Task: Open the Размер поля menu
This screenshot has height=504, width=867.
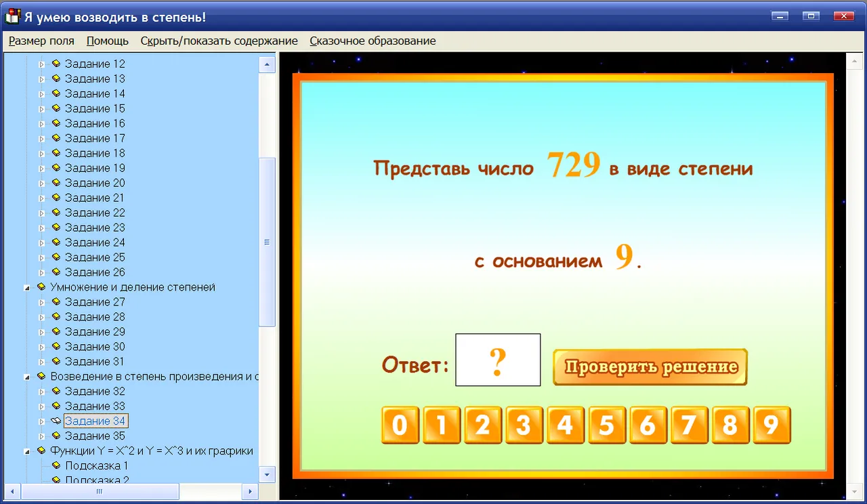Action: pos(41,41)
